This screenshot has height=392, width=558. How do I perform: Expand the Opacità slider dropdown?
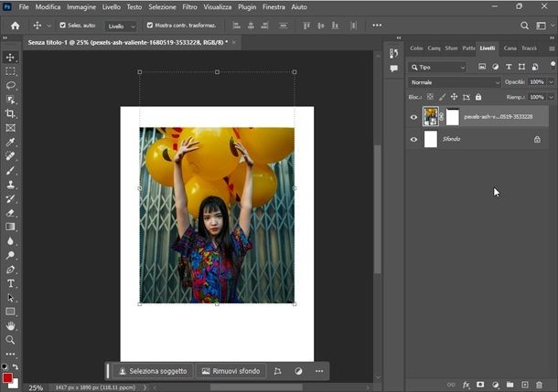click(551, 82)
